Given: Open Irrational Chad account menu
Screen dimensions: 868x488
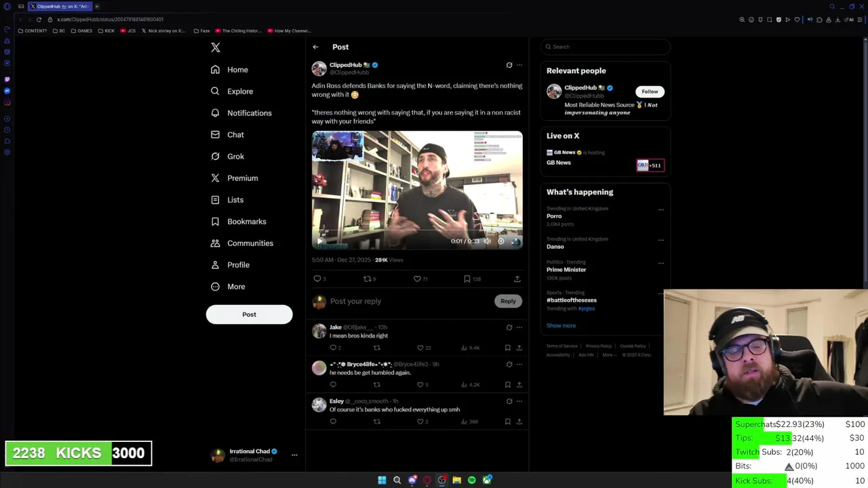Looking at the screenshot, I should [254, 455].
